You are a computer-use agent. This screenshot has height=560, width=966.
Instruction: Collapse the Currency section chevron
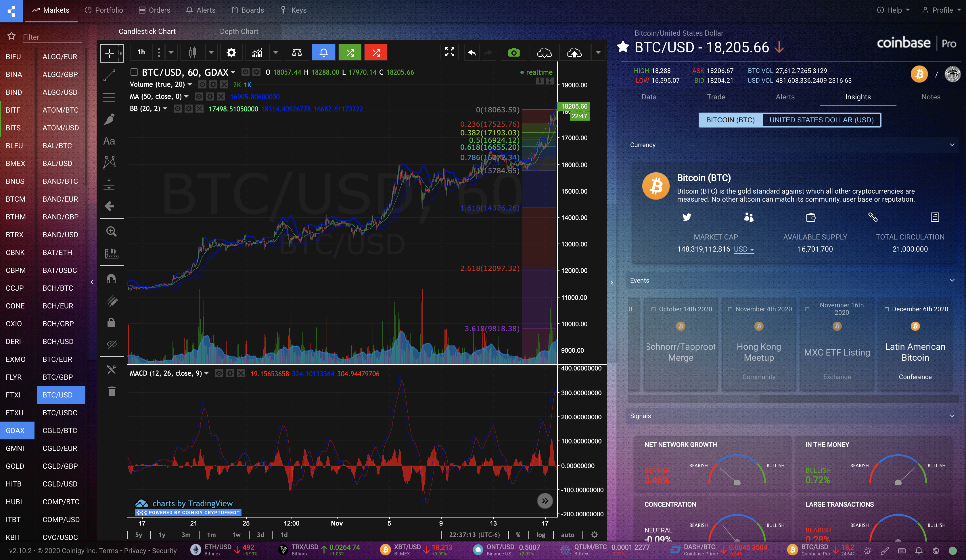pyautogui.click(x=952, y=145)
